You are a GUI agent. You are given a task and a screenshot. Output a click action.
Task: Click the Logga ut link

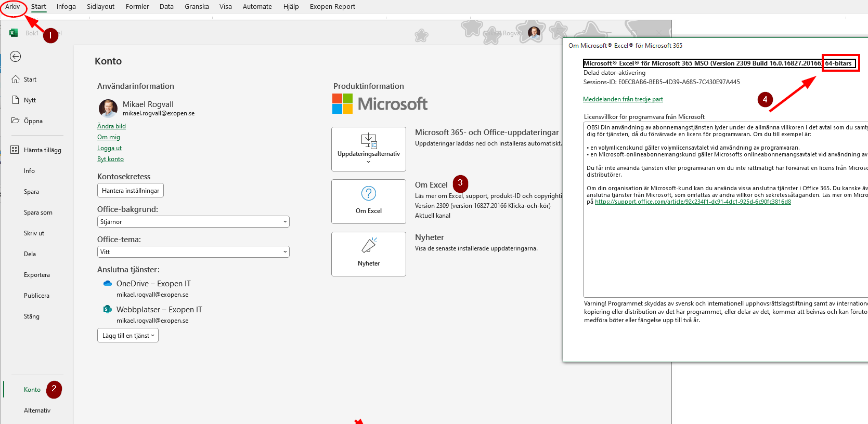click(109, 148)
